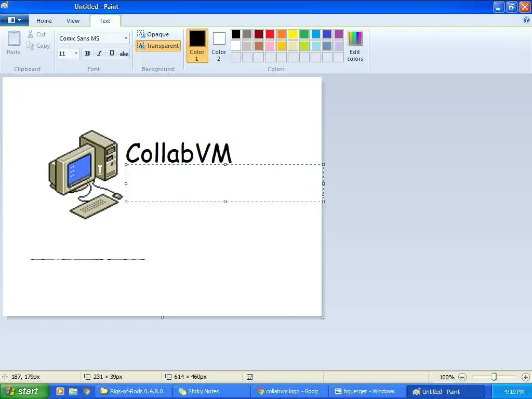
Task: Open Rigs-of-Rods 0.4.8.0 taskbar item
Action: click(x=134, y=391)
